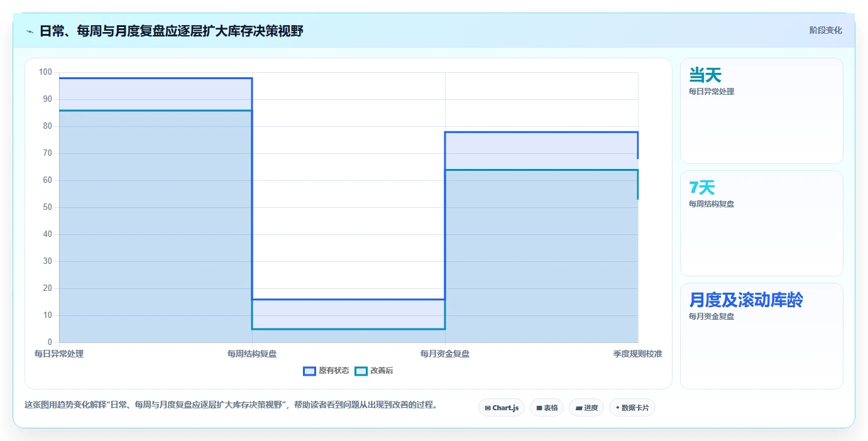Click the lightning icon beside the title

pyautogui.click(x=30, y=31)
